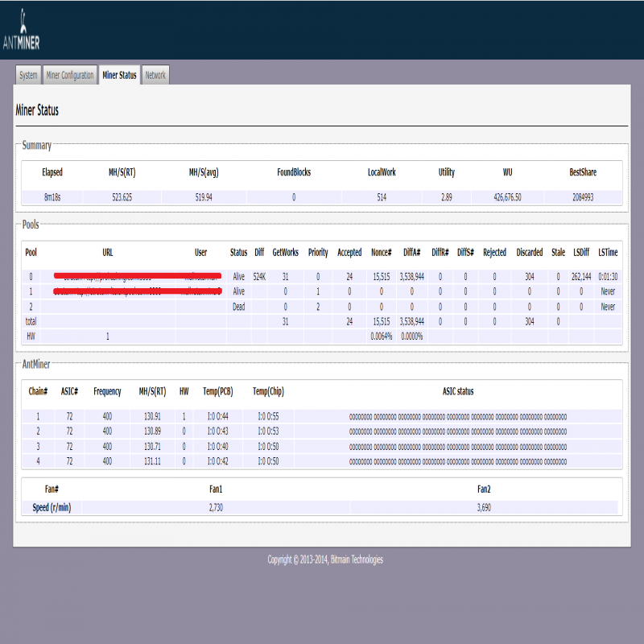
Task: Click the redacted URL of pool 0
Action: tap(109, 276)
